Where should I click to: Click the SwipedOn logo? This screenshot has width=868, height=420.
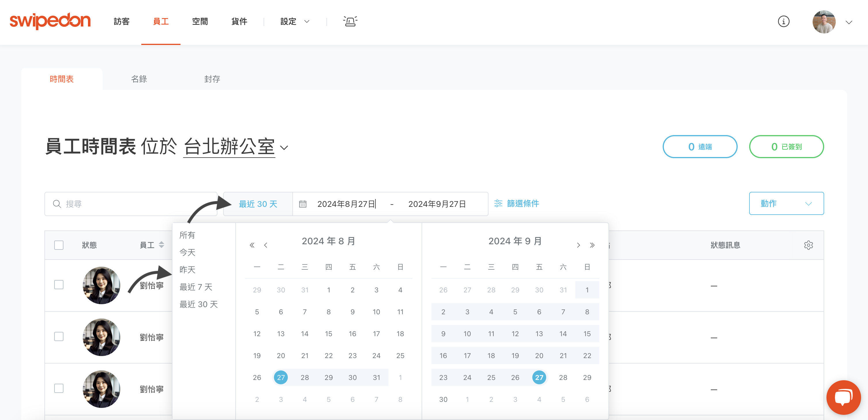click(50, 21)
